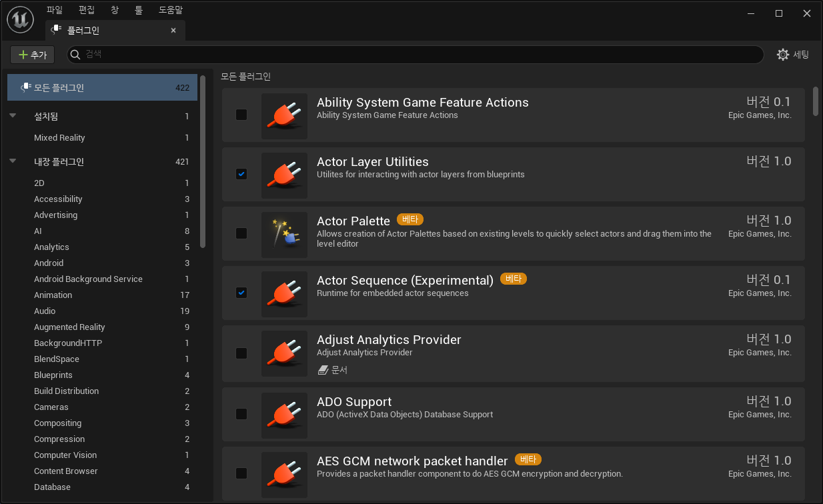
Task: Open the 툴 menu
Action: pos(139,10)
